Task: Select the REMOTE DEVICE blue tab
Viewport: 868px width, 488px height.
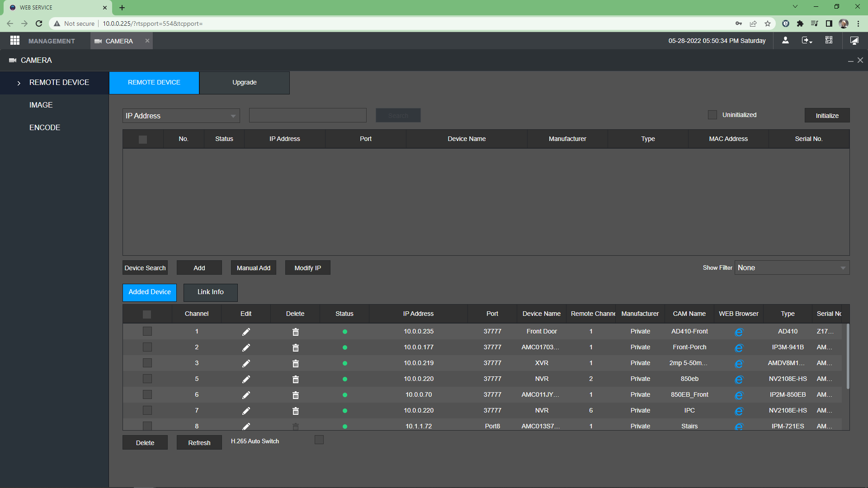Action: click(x=154, y=83)
